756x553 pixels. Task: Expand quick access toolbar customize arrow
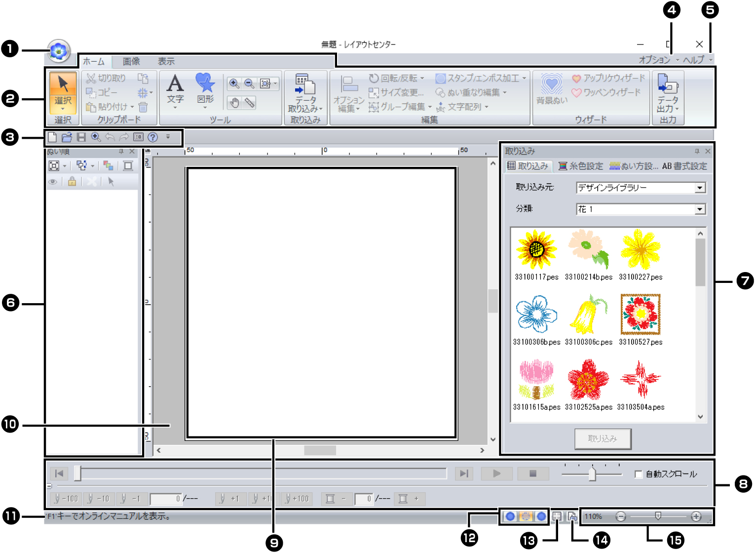click(x=168, y=137)
